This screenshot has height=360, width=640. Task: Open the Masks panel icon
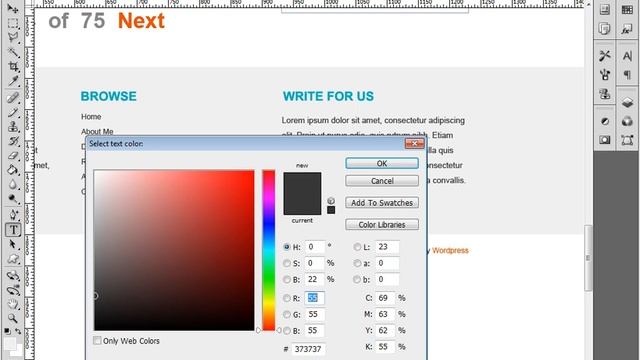pyautogui.click(x=604, y=140)
